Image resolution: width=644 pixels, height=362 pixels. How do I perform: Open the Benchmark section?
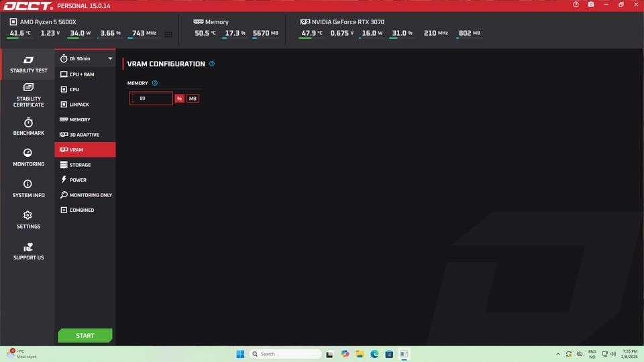(x=28, y=127)
